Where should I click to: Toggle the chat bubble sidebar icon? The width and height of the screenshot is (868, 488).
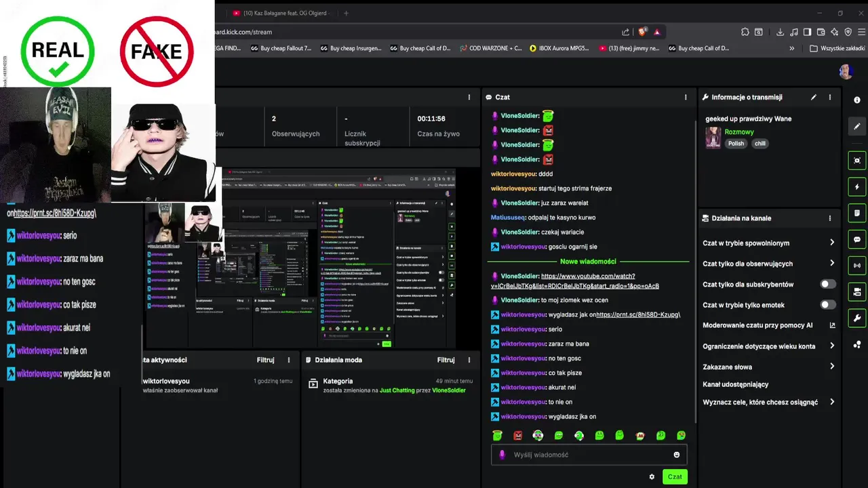857,239
